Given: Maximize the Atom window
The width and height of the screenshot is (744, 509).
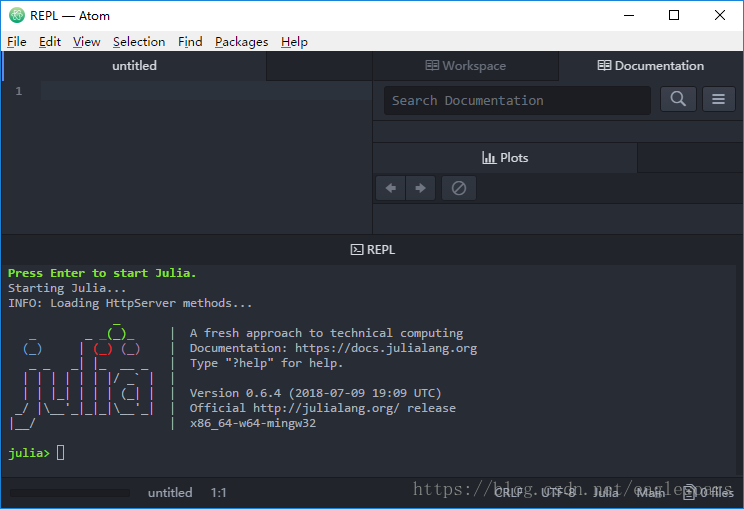Looking at the screenshot, I should [x=674, y=15].
